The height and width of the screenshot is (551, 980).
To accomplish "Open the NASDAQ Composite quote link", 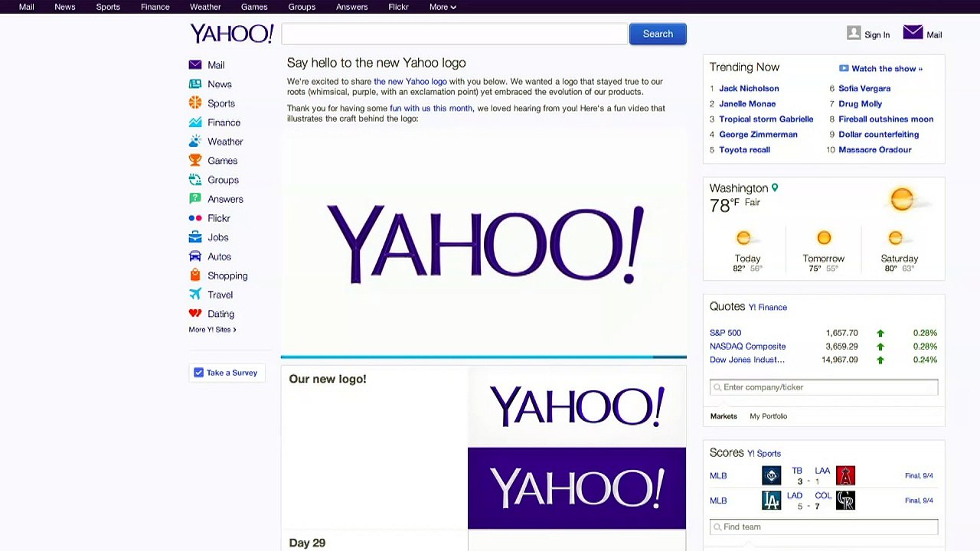I will [x=747, y=346].
